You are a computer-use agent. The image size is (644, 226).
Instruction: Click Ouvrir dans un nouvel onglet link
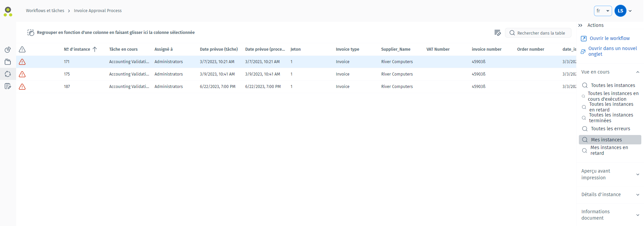pyautogui.click(x=612, y=51)
